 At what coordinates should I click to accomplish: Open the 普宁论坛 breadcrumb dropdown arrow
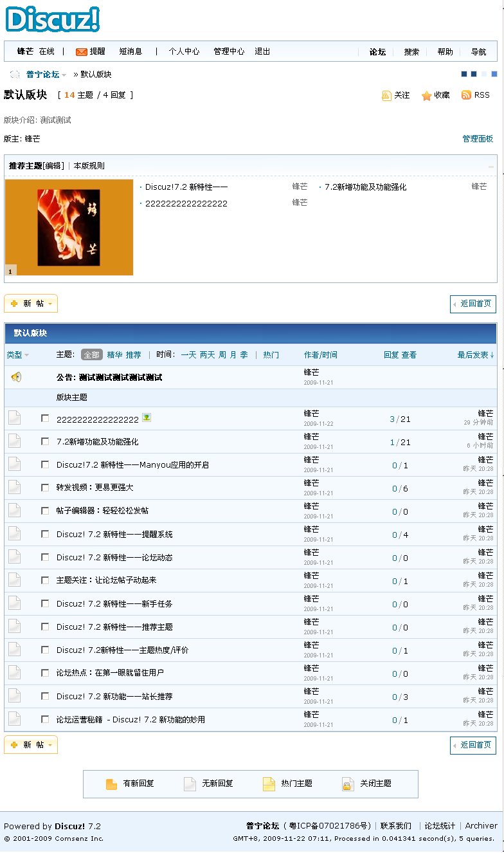(x=64, y=75)
